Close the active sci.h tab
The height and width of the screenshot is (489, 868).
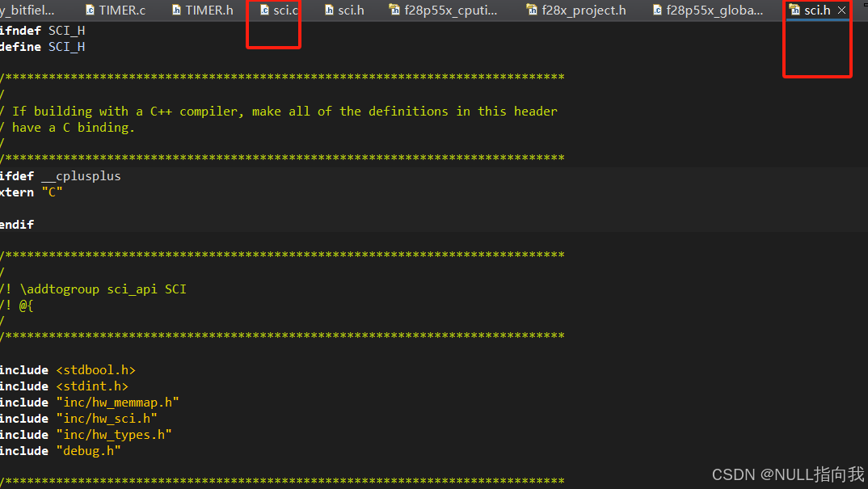click(841, 10)
